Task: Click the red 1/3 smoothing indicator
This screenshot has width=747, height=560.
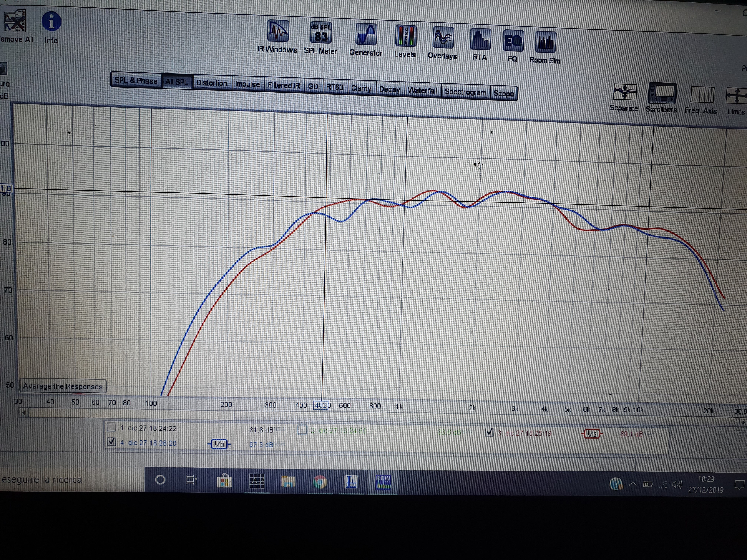Action: click(592, 433)
